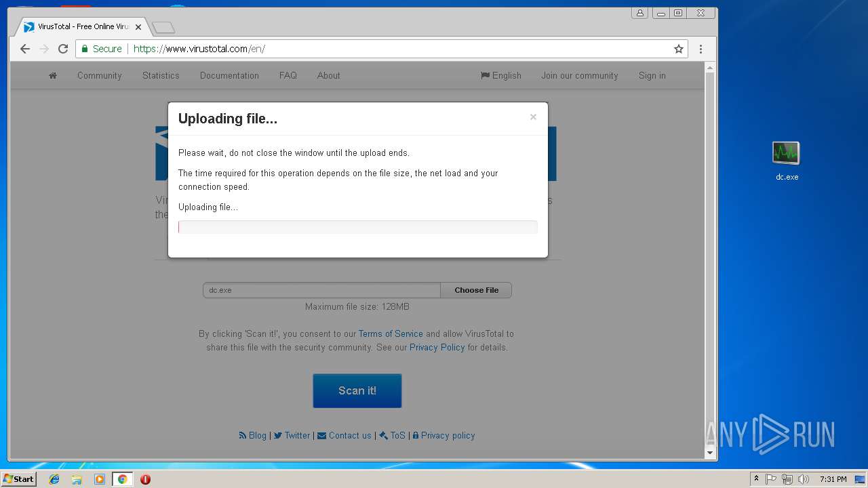The image size is (868, 488).
Task: Open the Twitter footer link
Action: pos(292,435)
